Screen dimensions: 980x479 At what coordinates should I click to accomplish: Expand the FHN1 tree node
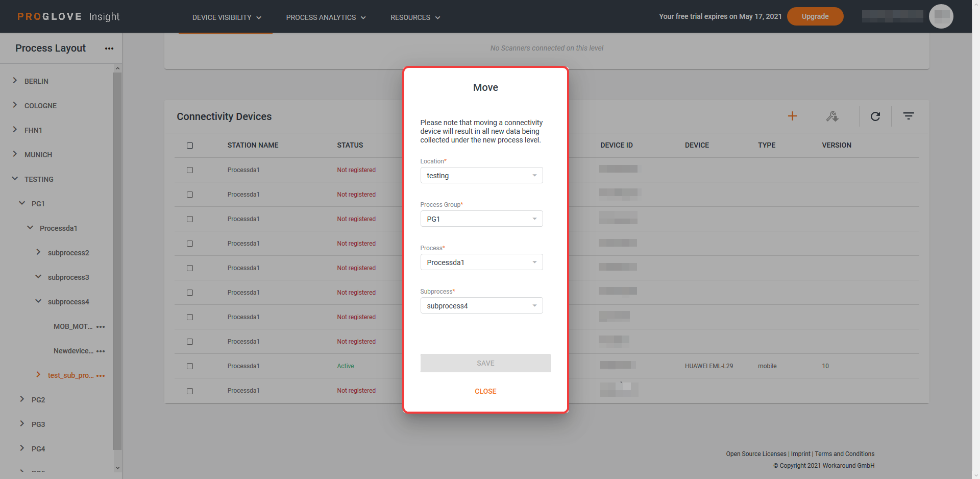tap(15, 130)
